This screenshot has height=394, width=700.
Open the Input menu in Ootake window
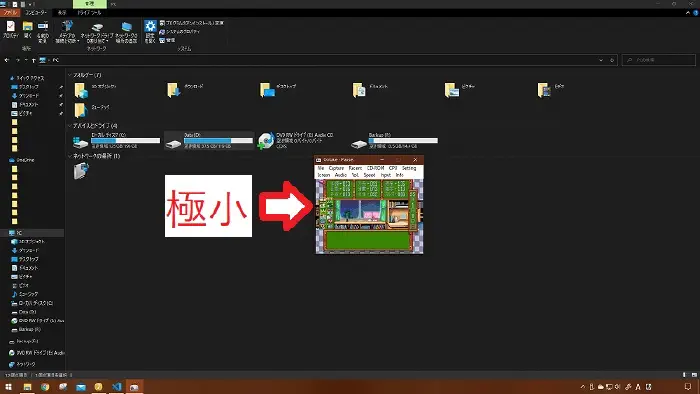386,175
